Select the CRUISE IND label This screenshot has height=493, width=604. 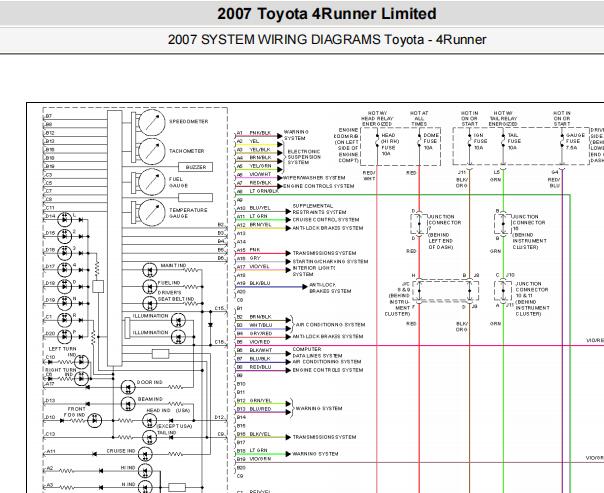pos(121,451)
